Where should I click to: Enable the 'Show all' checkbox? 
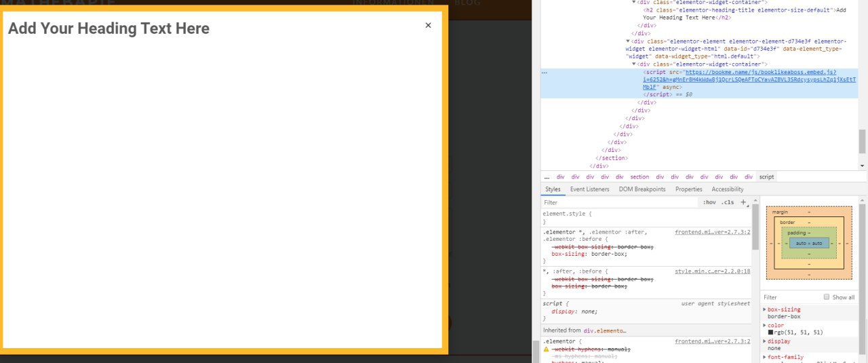pos(826,297)
